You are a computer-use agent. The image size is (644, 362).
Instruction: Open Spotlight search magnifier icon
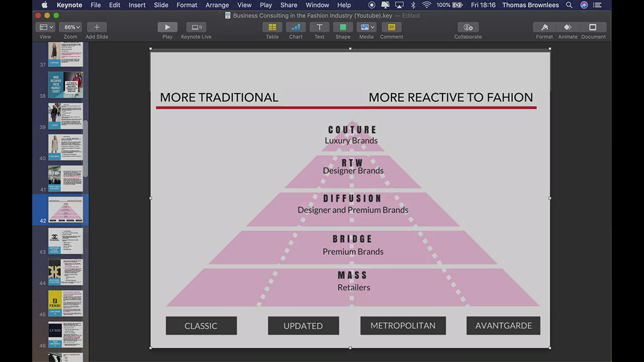click(x=569, y=5)
